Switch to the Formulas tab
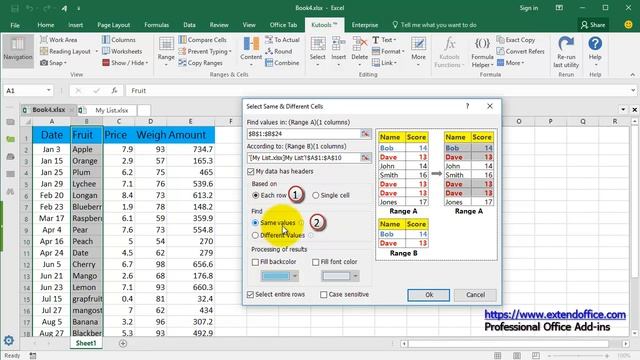The image size is (640, 360). tap(156, 25)
